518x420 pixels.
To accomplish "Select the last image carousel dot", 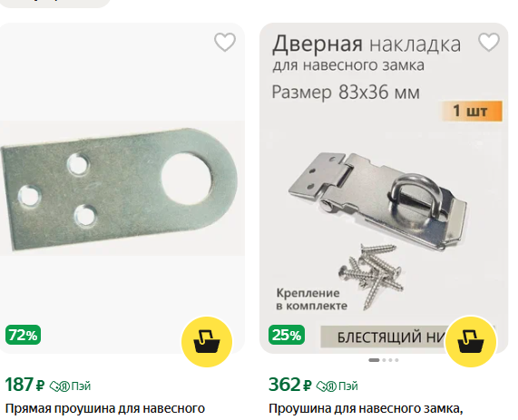I will (x=396, y=360).
